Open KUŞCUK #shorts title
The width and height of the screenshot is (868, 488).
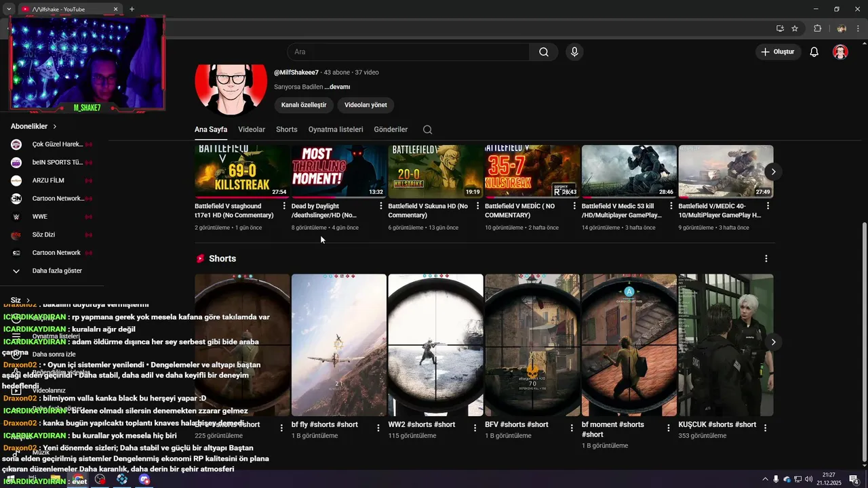pos(717,425)
